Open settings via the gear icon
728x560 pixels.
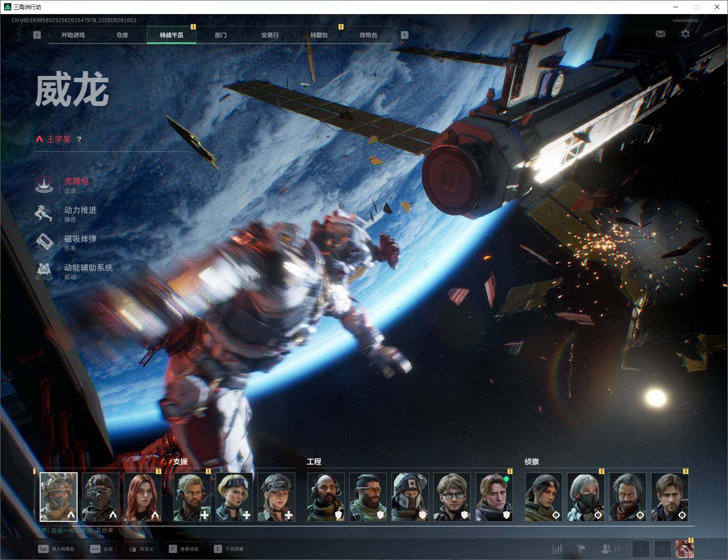point(685,34)
